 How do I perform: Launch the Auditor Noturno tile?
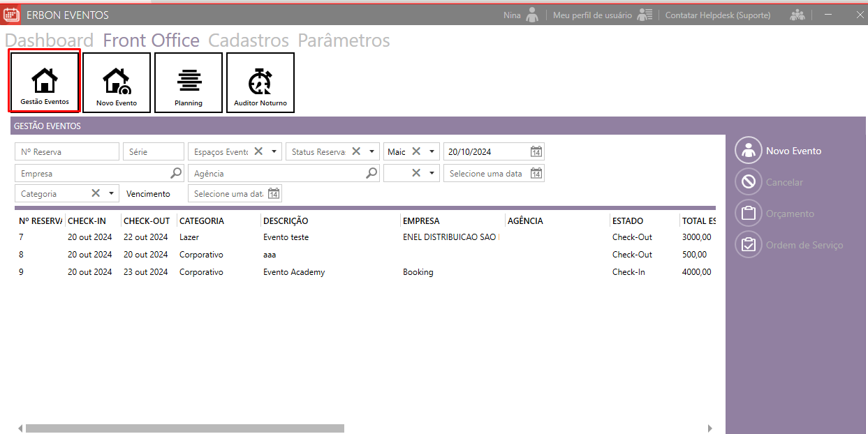coord(260,82)
